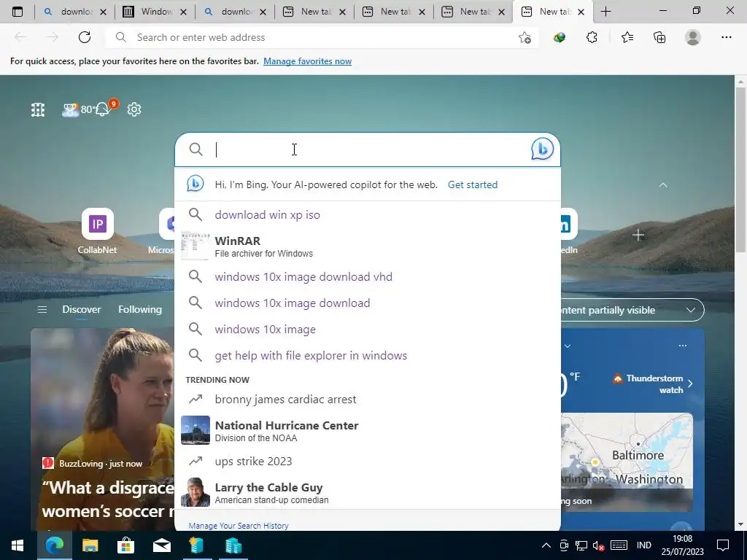Open the Baltimore weather map thumbnail
This screenshot has width=747, height=560.
tap(627, 462)
